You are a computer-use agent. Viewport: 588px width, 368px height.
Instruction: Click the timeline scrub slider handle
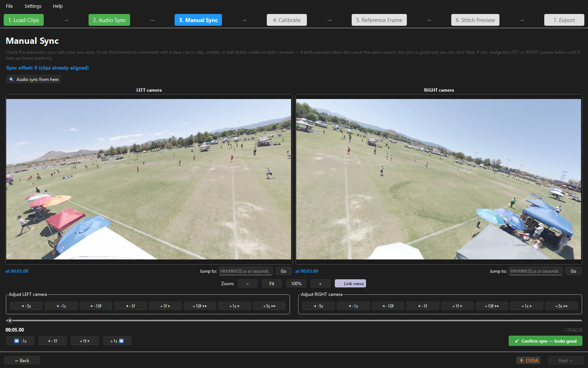click(10, 321)
